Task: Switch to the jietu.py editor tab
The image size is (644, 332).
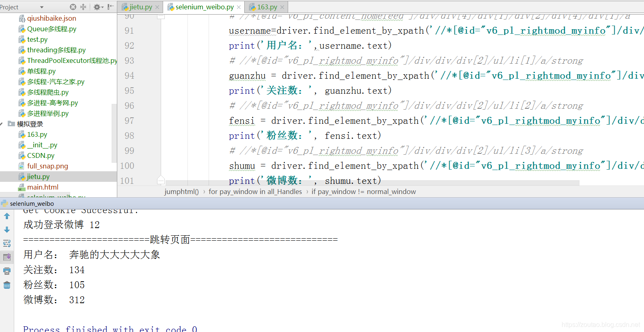Action: (140, 7)
